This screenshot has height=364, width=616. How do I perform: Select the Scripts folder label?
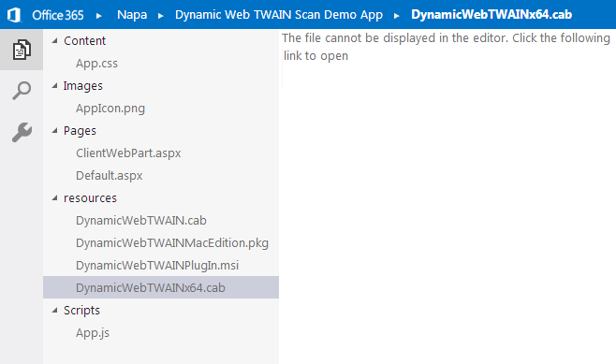tap(81, 311)
